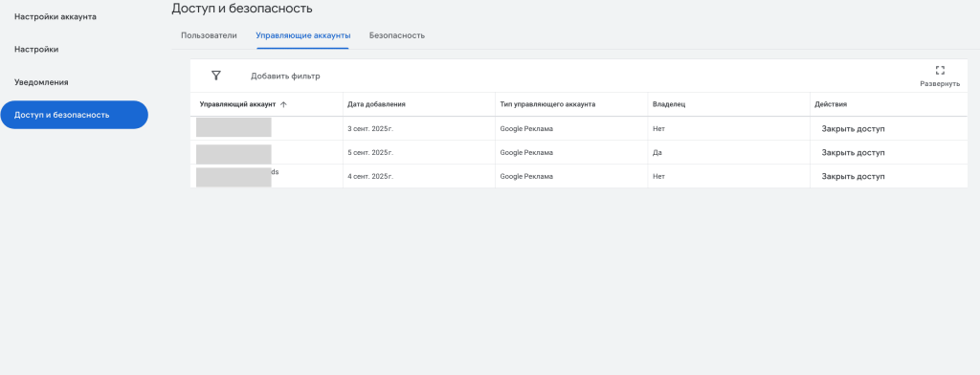This screenshot has width=980, height=375.
Task: Click Добавить фильтр field
Action: pos(285,77)
